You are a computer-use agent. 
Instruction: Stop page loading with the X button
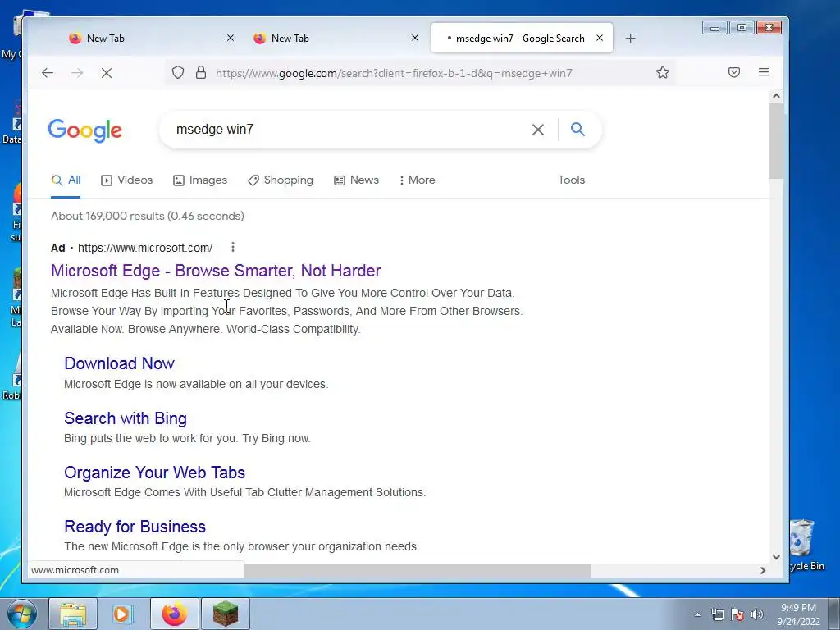(x=107, y=73)
